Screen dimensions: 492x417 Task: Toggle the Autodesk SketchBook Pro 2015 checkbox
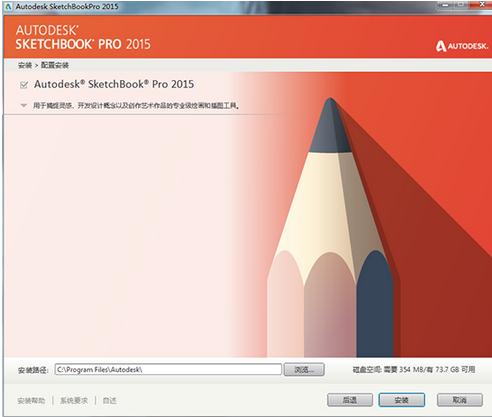pos(24,85)
